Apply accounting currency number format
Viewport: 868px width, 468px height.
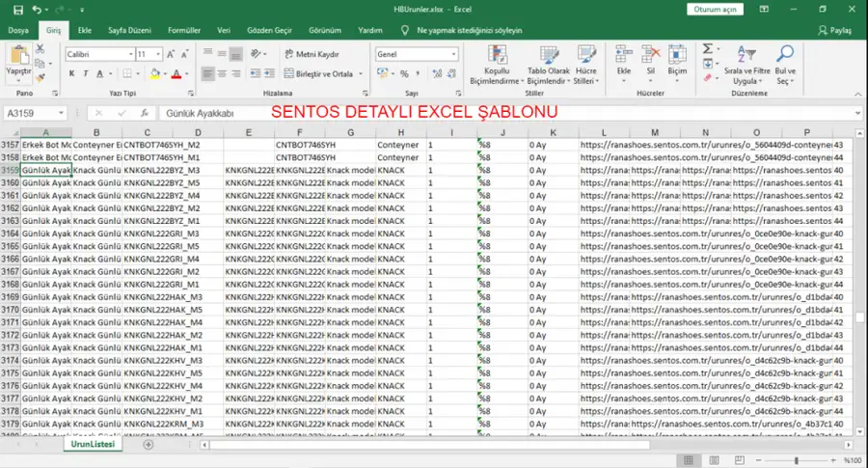[382, 73]
